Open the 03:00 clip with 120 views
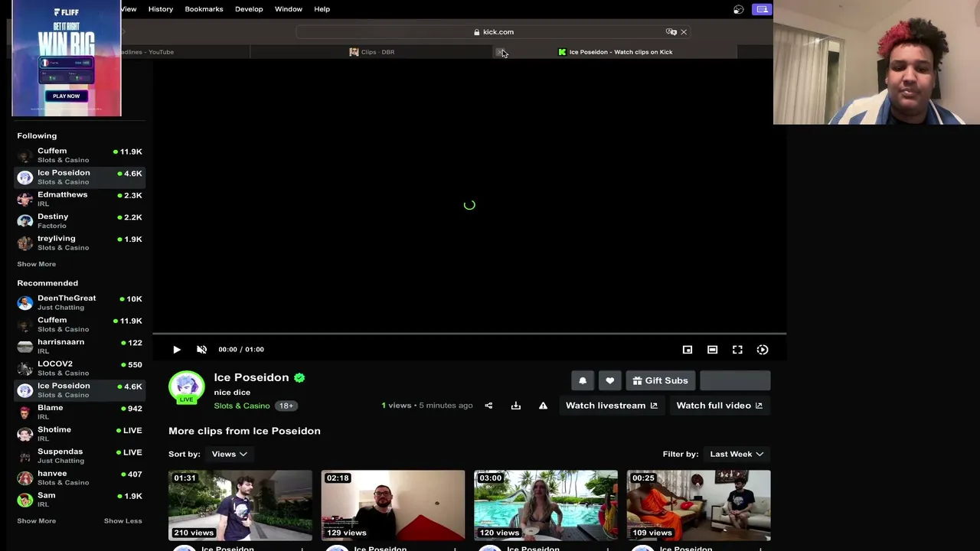 pos(546,505)
